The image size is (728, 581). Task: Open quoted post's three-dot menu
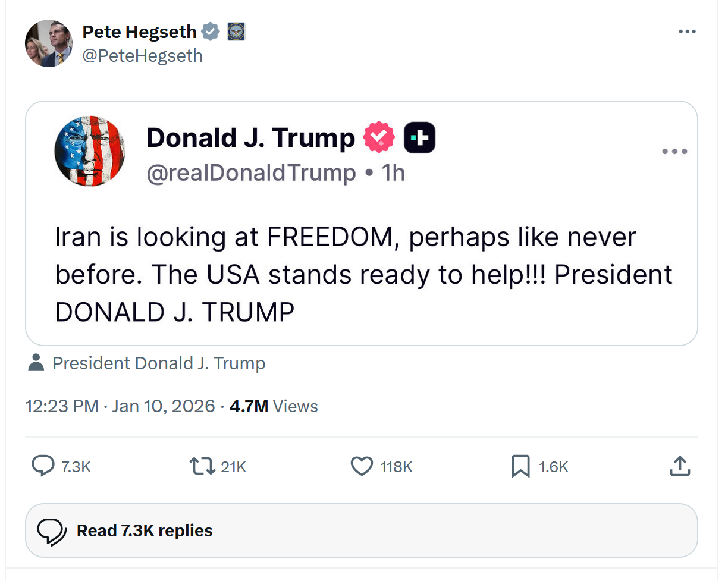pyautogui.click(x=674, y=152)
